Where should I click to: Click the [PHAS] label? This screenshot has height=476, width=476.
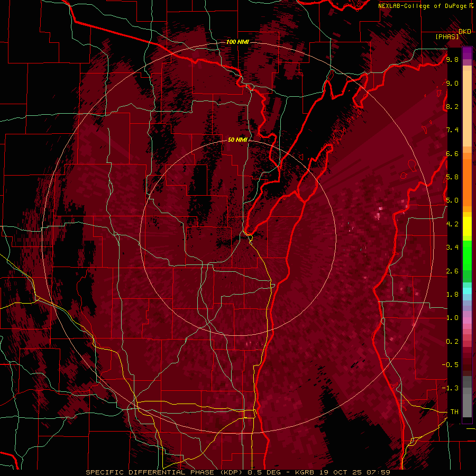pyautogui.click(x=447, y=36)
